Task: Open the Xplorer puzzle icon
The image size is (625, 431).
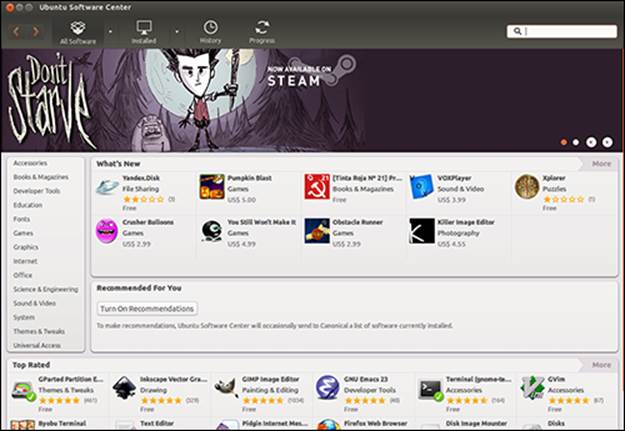Action: [527, 187]
